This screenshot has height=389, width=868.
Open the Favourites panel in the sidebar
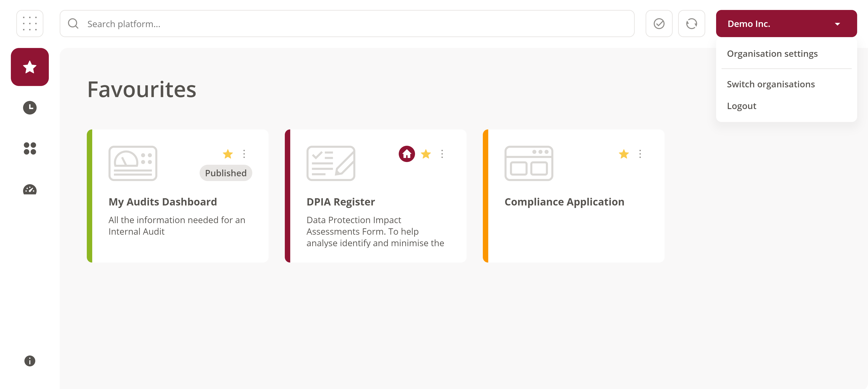(x=30, y=67)
